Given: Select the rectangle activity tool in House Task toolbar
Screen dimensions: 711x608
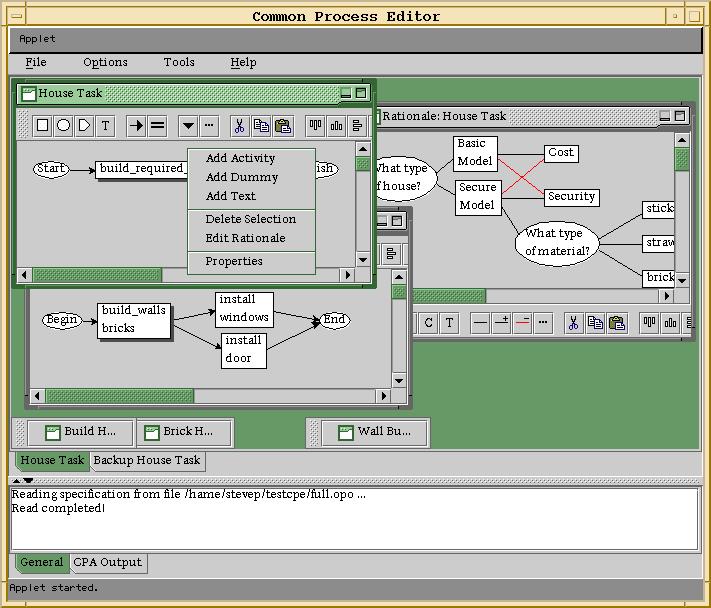Looking at the screenshot, I should pos(42,126).
